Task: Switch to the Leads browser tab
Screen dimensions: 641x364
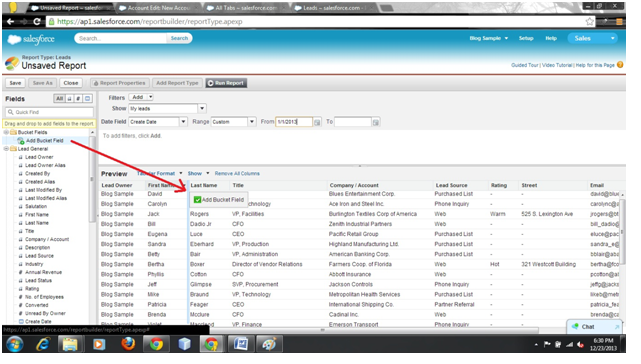Action: tap(332, 8)
